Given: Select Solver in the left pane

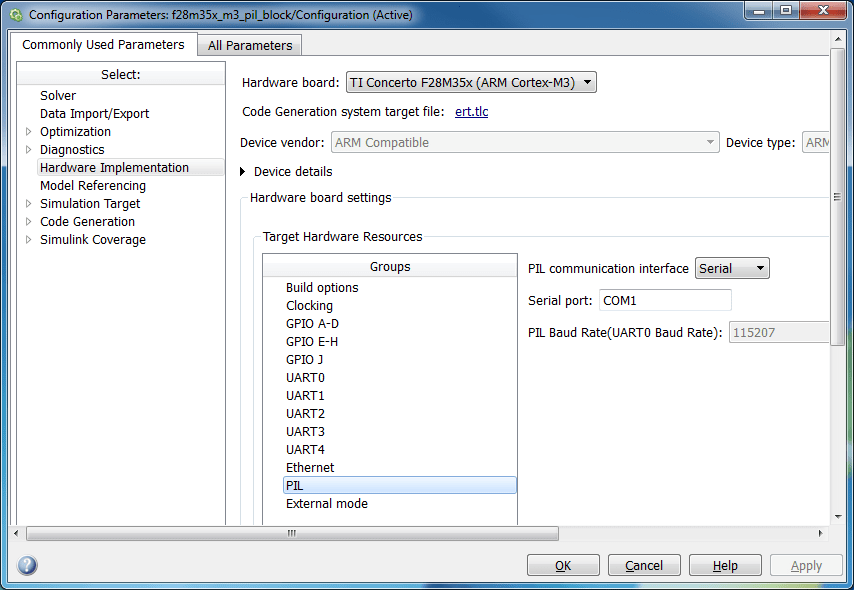Looking at the screenshot, I should click(58, 96).
